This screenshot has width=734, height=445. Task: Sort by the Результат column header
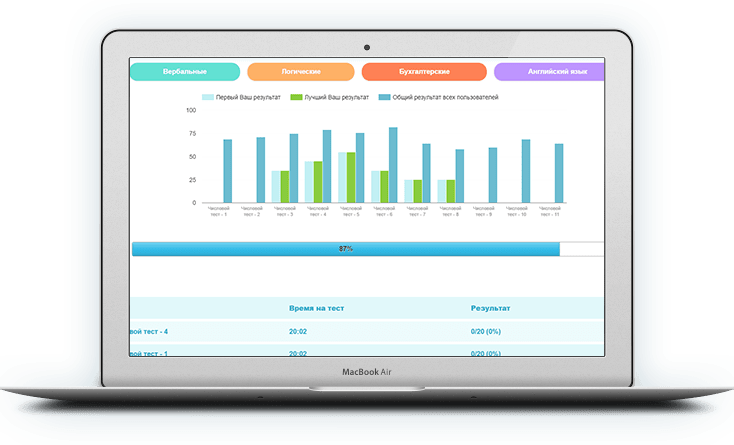[491, 308]
